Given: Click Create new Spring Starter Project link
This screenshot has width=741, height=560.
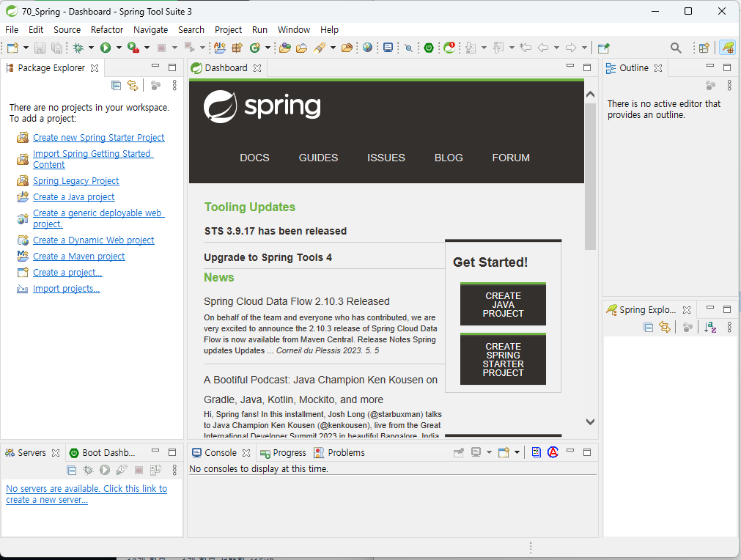Looking at the screenshot, I should pos(98,138).
